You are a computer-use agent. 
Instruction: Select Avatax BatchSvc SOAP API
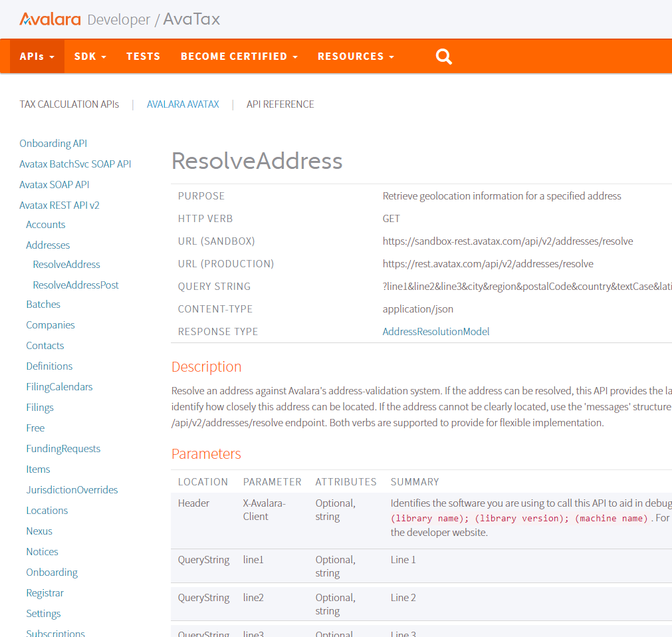[x=75, y=164]
